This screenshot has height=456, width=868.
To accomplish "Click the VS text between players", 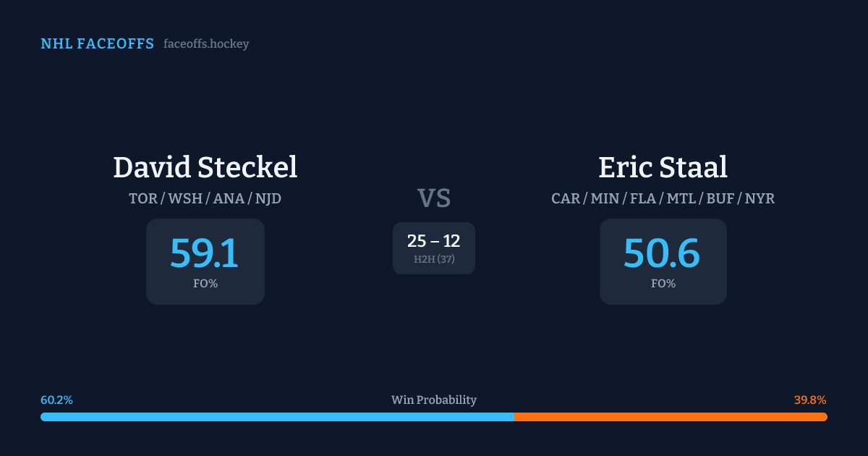I will (x=434, y=198).
